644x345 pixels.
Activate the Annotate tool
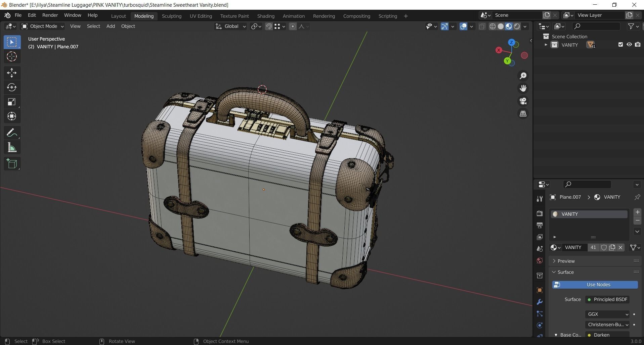[12, 133]
